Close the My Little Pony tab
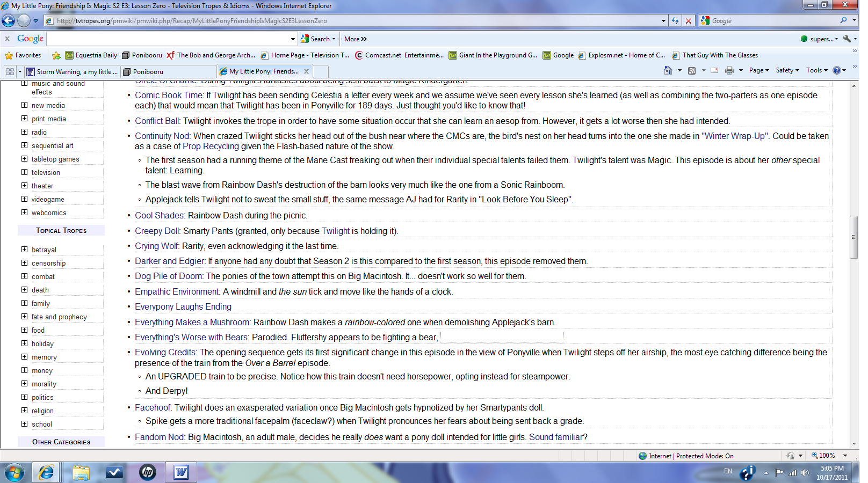 pyautogui.click(x=306, y=71)
